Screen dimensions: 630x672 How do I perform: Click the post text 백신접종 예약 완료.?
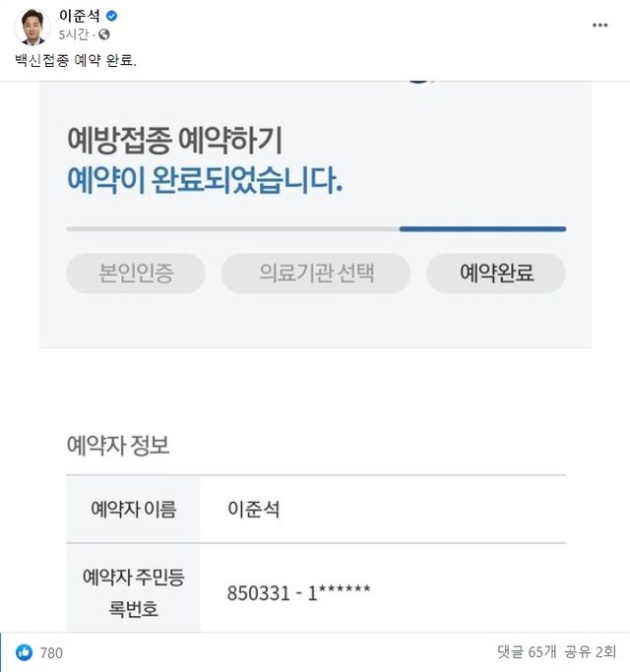point(77,61)
